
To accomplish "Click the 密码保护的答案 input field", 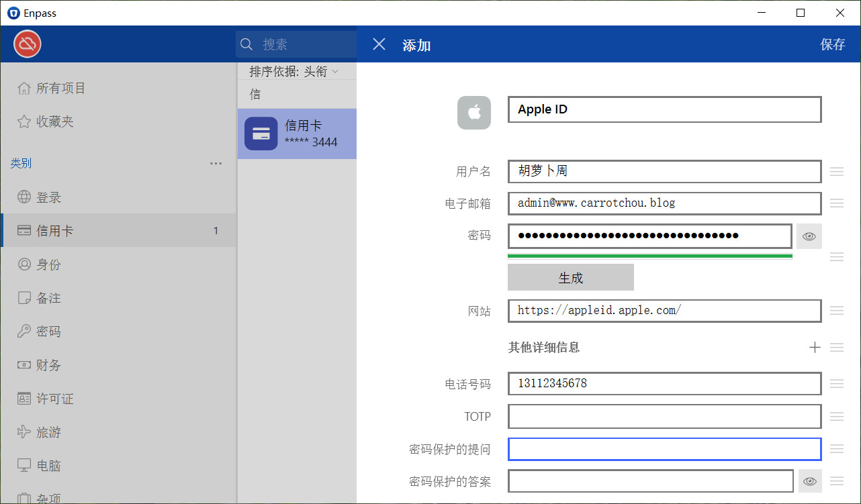I will click(x=651, y=481).
